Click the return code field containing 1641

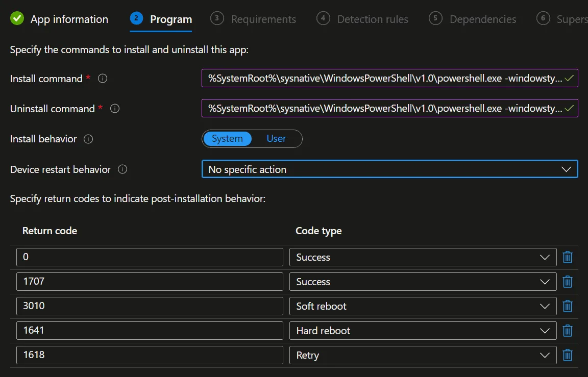[x=150, y=331]
